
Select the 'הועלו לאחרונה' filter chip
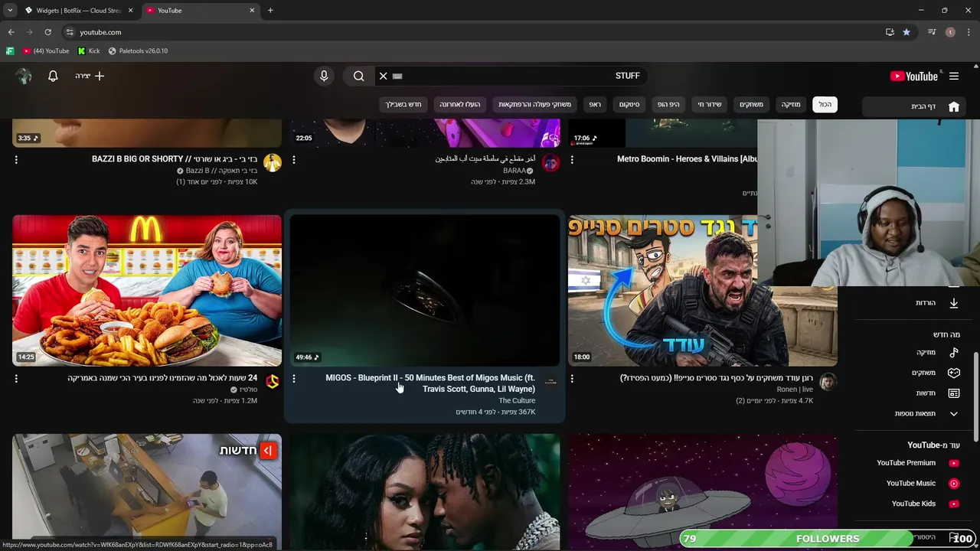[x=460, y=104]
